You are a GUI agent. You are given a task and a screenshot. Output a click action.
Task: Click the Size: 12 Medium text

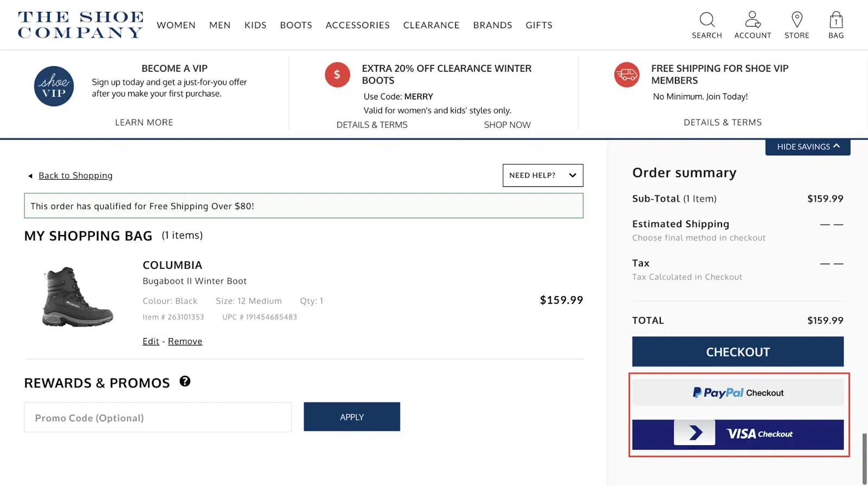click(249, 301)
